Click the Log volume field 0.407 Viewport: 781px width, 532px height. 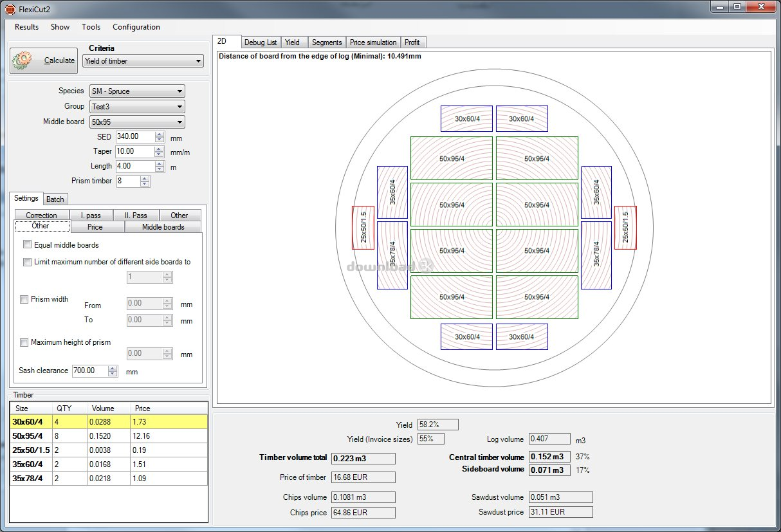[549, 439]
